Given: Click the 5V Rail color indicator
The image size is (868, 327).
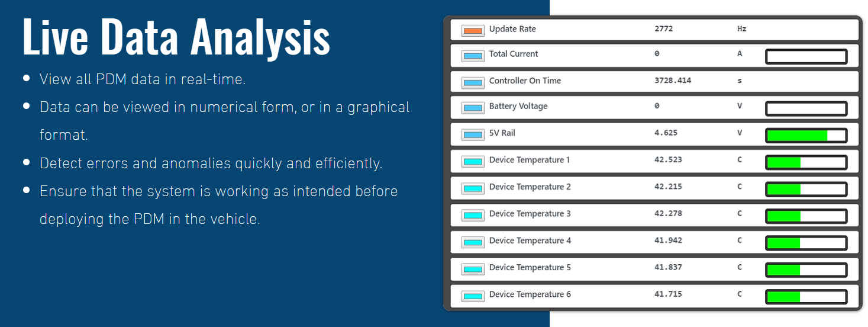Looking at the screenshot, I should pos(473,135).
